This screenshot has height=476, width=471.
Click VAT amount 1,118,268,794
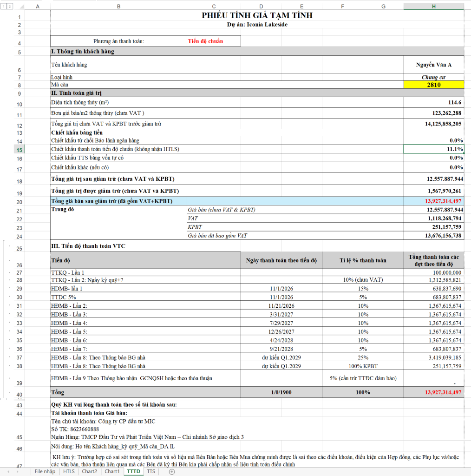click(x=434, y=218)
